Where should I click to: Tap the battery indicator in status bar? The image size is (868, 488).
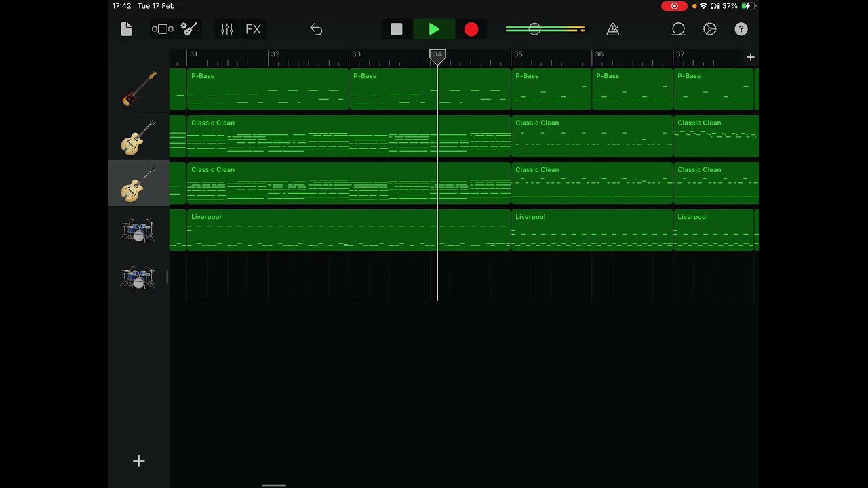tap(747, 6)
